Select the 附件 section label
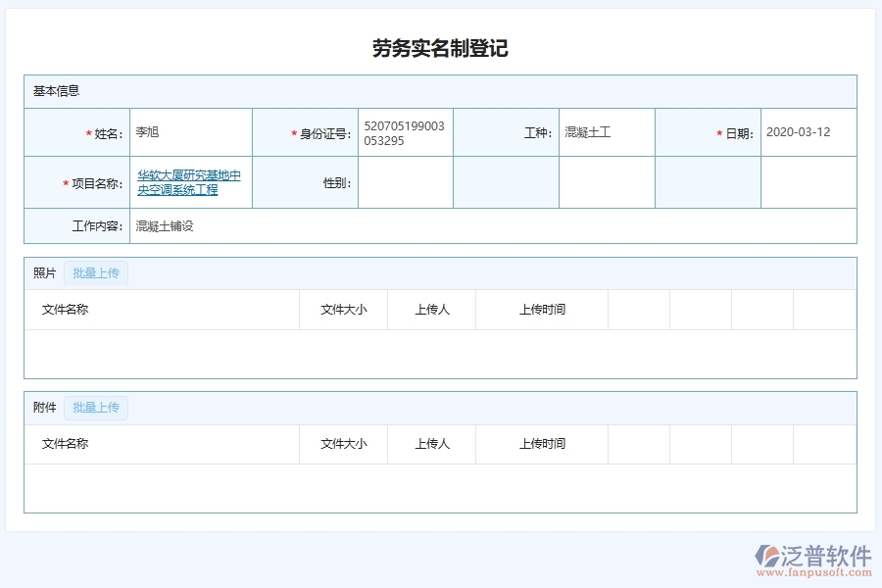The image size is (882, 588). [x=39, y=406]
